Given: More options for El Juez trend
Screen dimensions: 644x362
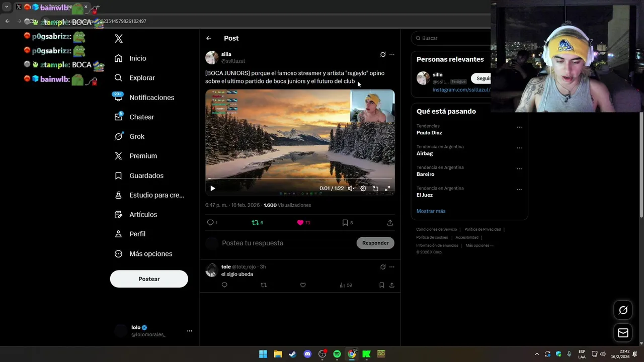Looking at the screenshot, I should tap(519, 190).
